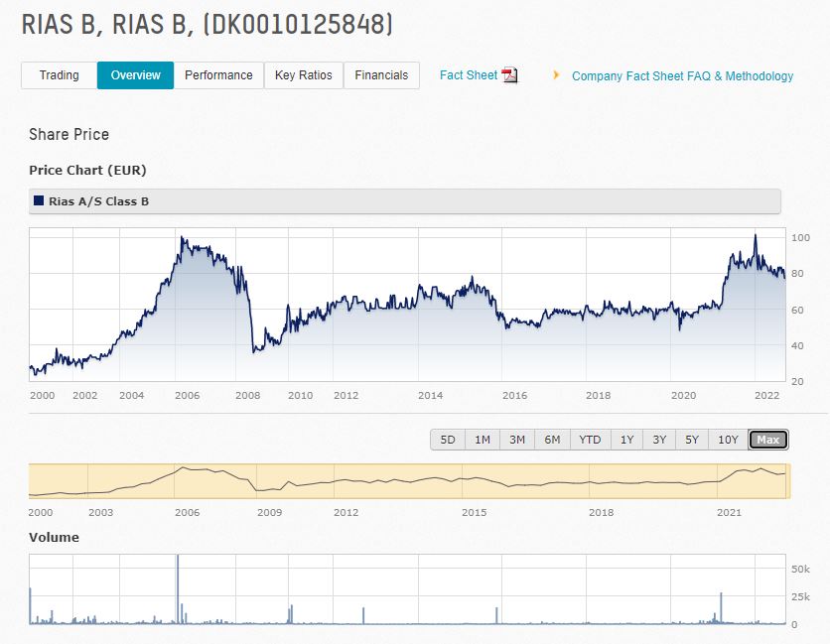The image size is (830, 644).
Task: Open Company Fact Sheet FAQ & Methodology
Action: click(x=681, y=75)
